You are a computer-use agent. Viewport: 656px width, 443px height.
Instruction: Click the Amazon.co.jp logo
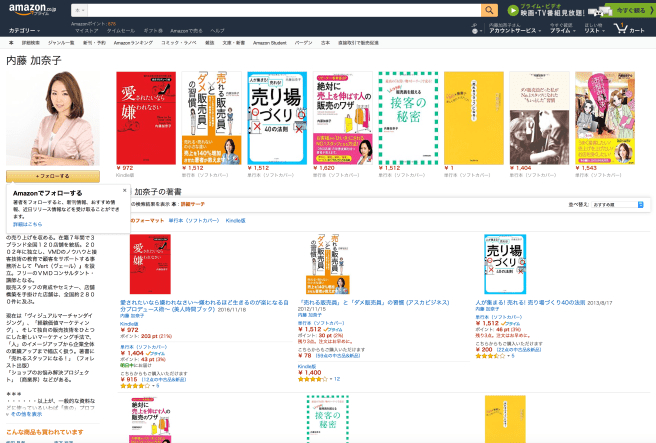(29, 12)
